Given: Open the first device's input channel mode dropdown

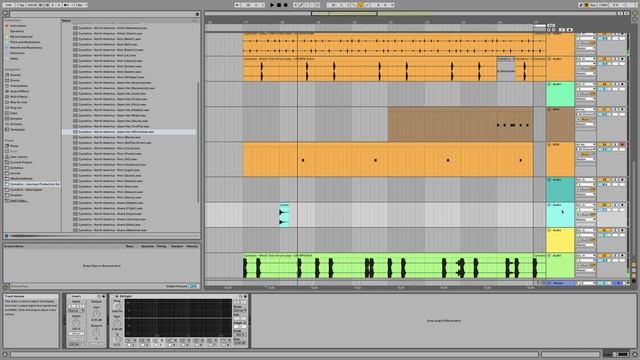Looking at the screenshot, I should [x=76, y=310].
